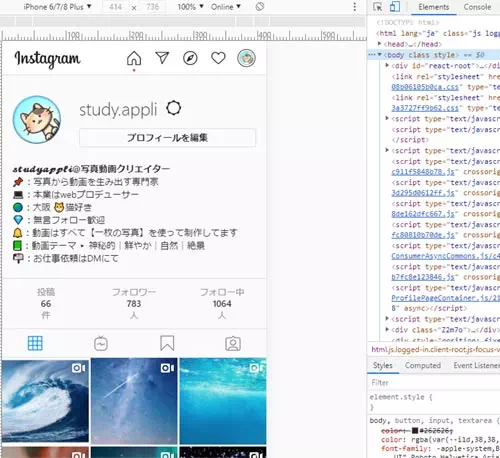Screen dimensions: 500x458
Task: Open the 投稿 66 posts count
Action: pyautogui.click(x=46, y=304)
